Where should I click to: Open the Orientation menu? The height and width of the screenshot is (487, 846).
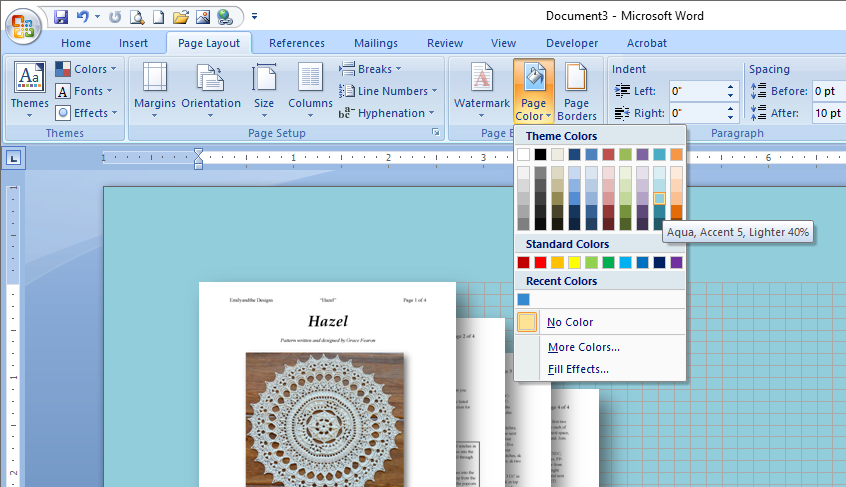point(211,90)
